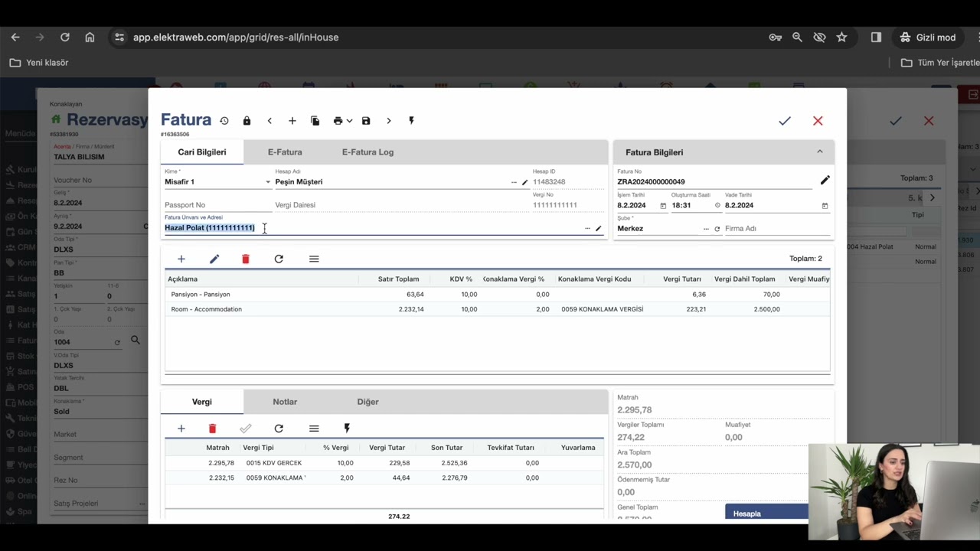Edit Fatura No with pencil icon
The height and width of the screenshot is (551, 980).
click(825, 180)
